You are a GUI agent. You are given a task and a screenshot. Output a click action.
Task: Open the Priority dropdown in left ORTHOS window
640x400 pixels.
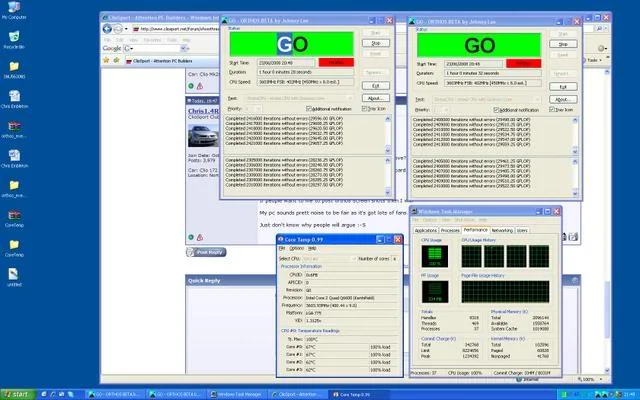coord(258,109)
